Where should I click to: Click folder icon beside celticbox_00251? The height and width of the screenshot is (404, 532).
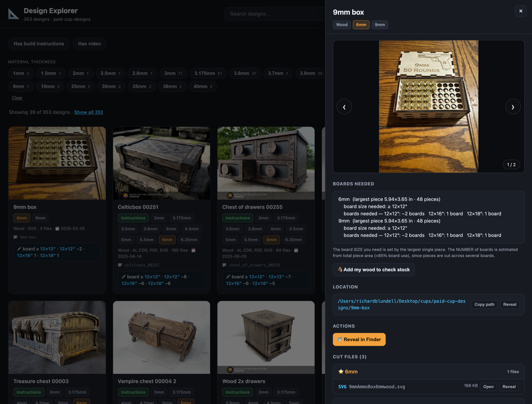tap(120, 265)
